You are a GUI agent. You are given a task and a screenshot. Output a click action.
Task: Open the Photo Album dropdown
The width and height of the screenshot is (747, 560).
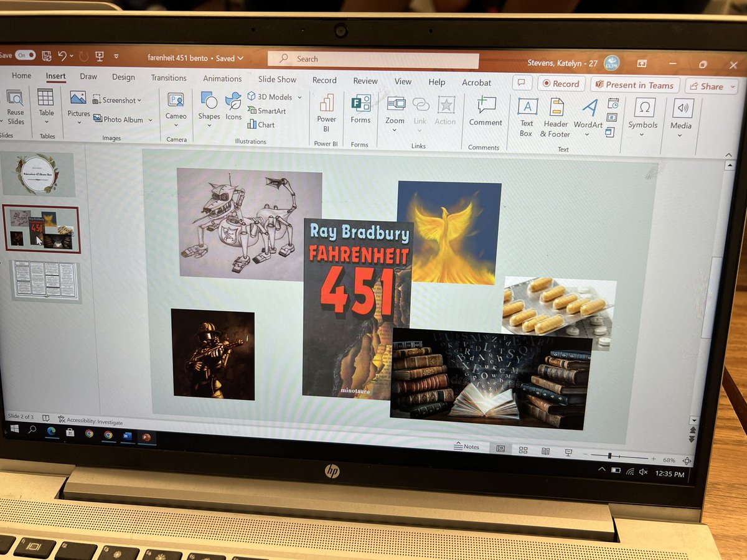coord(123,119)
